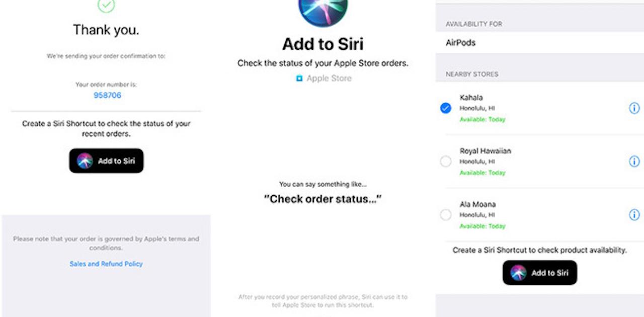This screenshot has height=317, width=644.
Task: Click the small Apple Store app icon
Action: 299,78
